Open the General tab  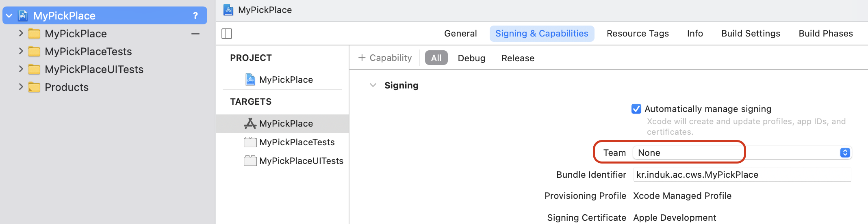[460, 34]
